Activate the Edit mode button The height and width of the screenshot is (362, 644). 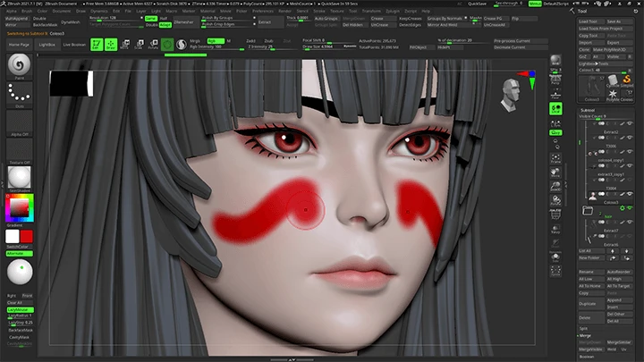[97, 45]
